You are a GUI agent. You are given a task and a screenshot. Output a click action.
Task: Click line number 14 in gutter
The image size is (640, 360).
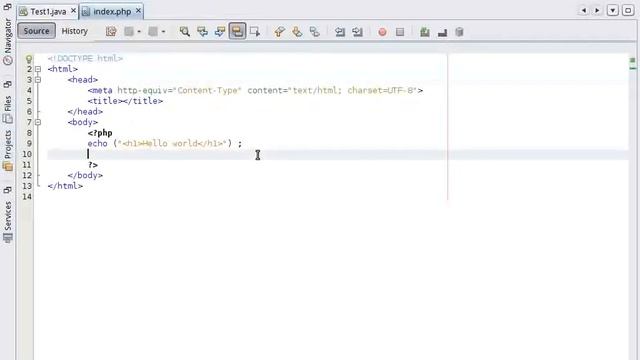(27, 197)
